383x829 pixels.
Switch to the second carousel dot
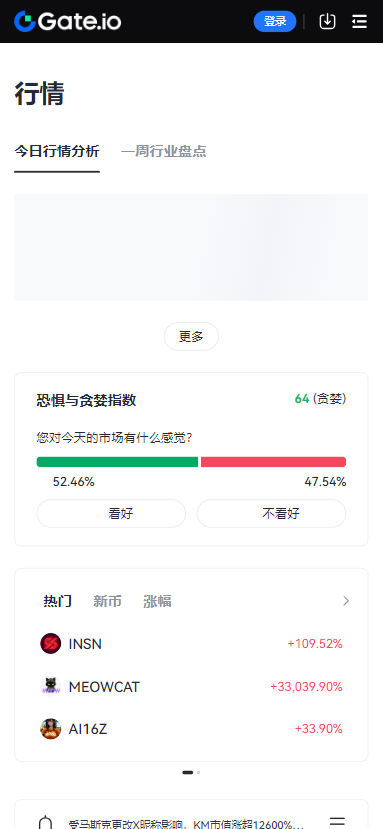pos(198,772)
